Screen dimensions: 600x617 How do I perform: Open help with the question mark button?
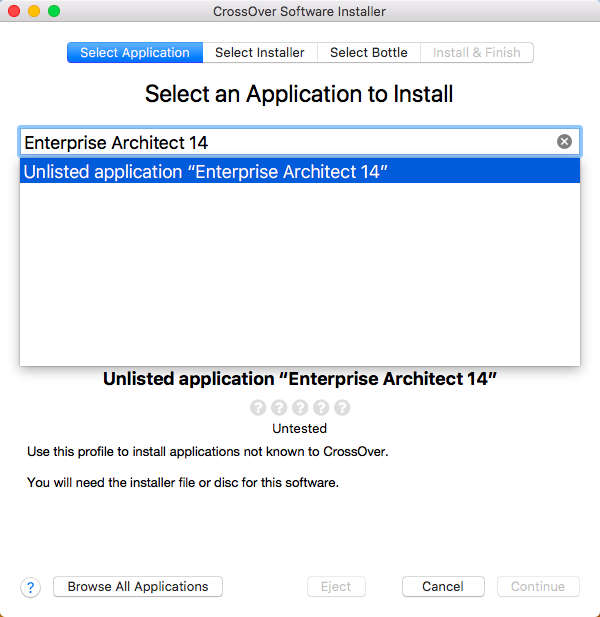30,587
